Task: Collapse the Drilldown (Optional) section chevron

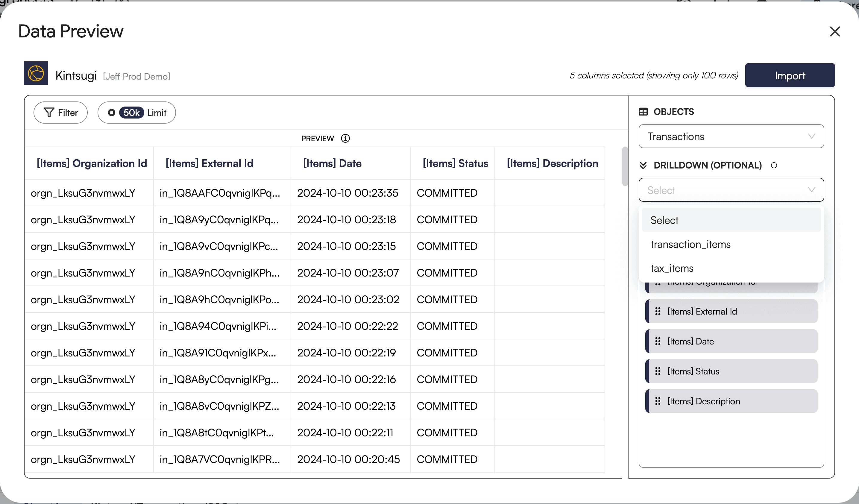Action: pos(643,165)
